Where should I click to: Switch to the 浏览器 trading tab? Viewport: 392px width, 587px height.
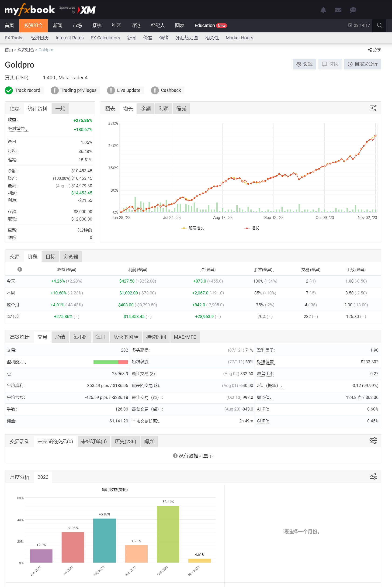click(x=71, y=257)
